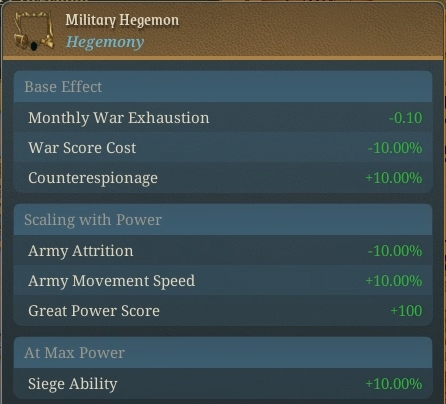This screenshot has width=446, height=404.
Task: Click the -0.10 war exhaustion value
Action: (405, 118)
